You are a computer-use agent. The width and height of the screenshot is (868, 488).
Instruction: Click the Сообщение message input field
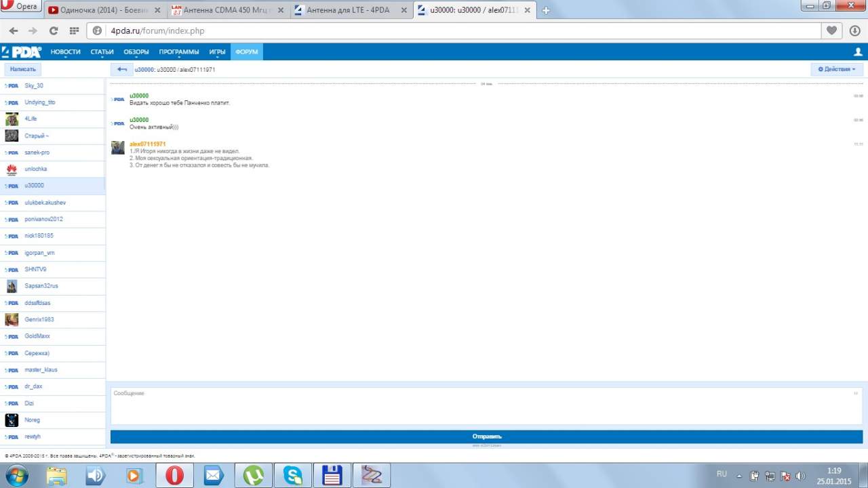[486, 406]
